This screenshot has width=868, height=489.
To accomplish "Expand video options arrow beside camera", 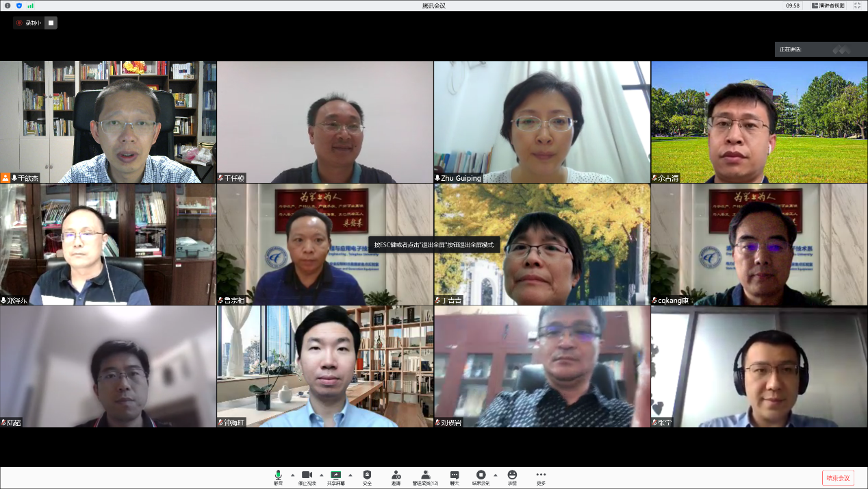I will (x=321, y=475).
